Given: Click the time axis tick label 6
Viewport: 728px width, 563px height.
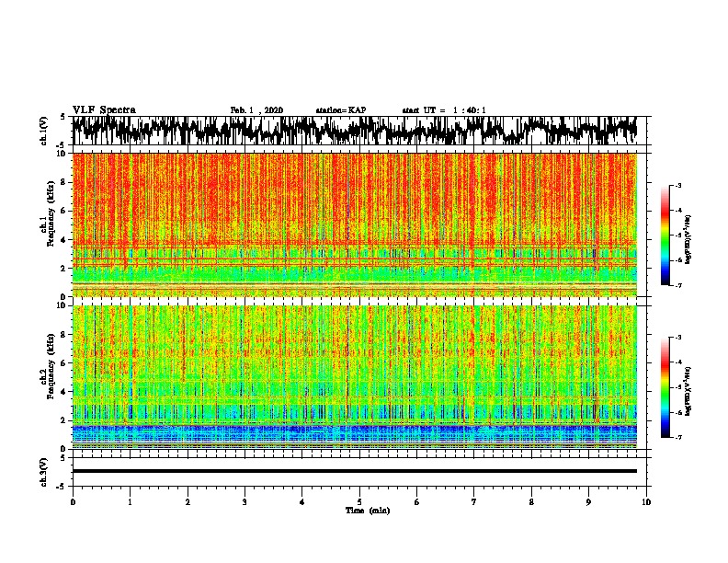Looking at the screenshot, I should [x=417, y=502].
